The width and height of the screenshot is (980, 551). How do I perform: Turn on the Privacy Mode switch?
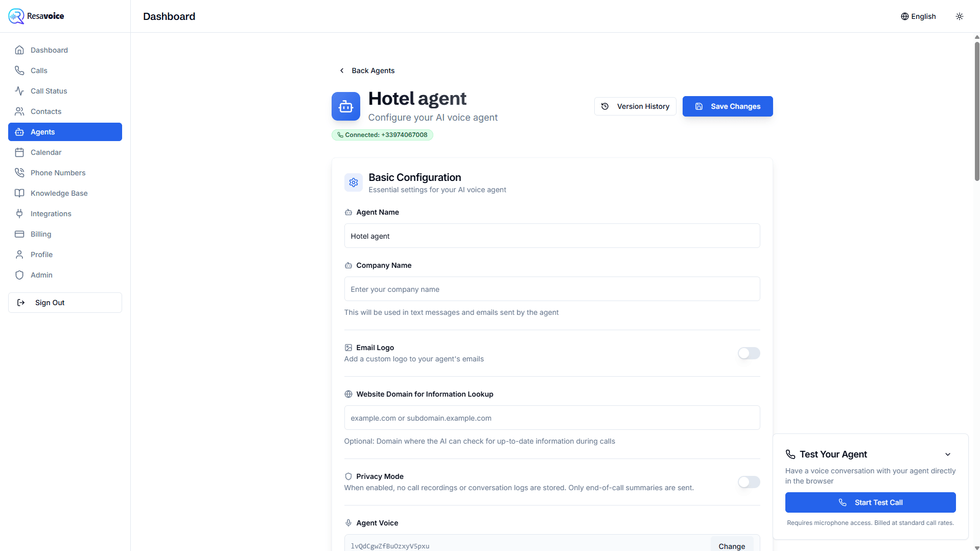coord(749,482)
